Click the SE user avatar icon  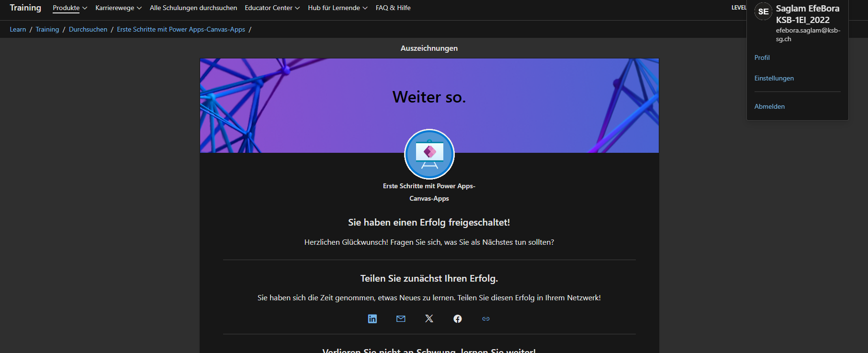(763, 11)
